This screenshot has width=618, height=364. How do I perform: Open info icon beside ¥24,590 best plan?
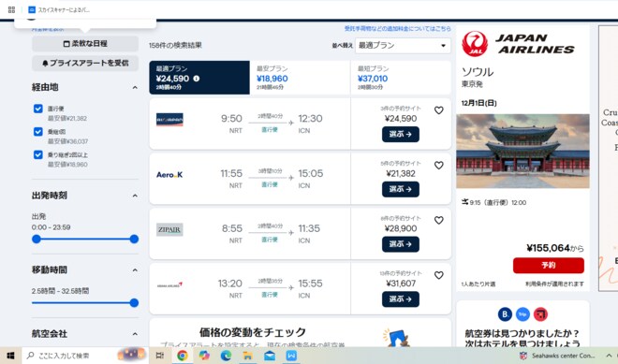coord(197,79)
